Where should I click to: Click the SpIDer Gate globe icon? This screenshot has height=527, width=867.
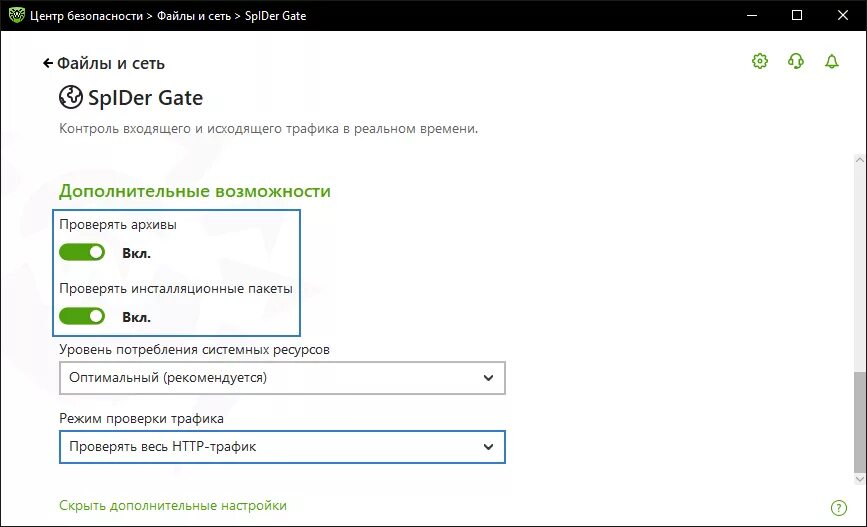point(71,97)
